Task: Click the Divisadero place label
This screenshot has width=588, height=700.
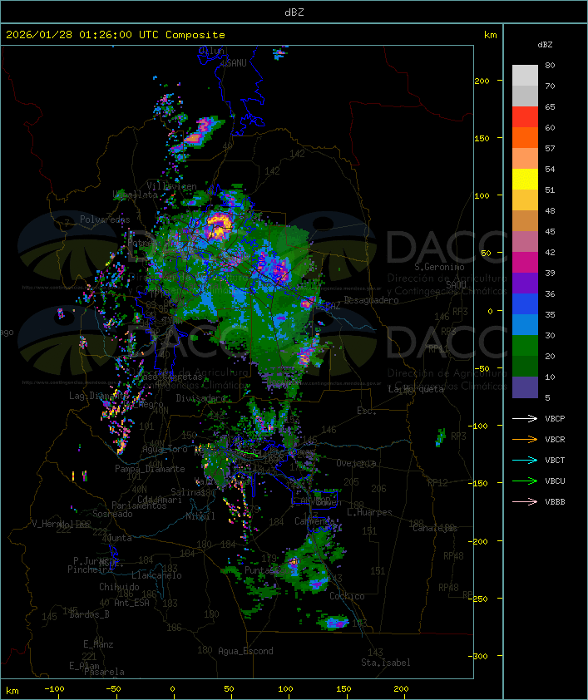Action: tap(200, 397)
